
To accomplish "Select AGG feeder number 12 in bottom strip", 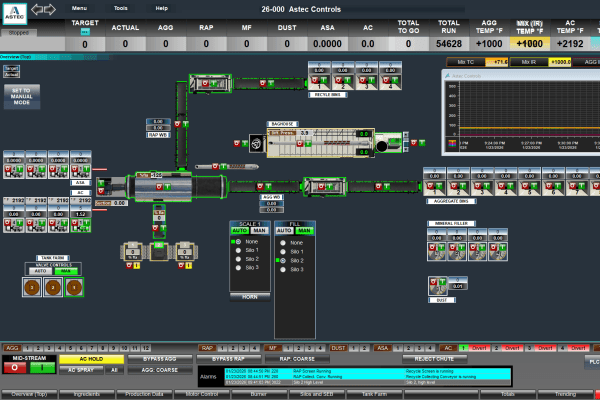I will 145,348.
